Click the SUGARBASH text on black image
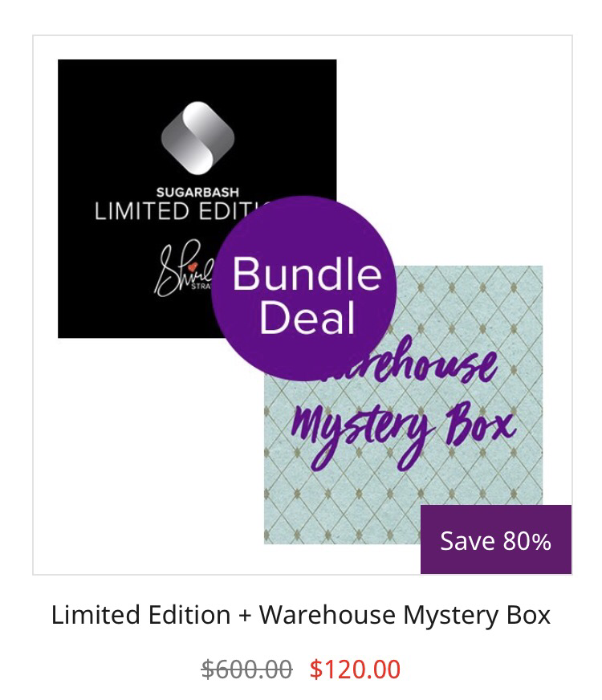This screenshot has height=700, width=602. pos(197,193)
